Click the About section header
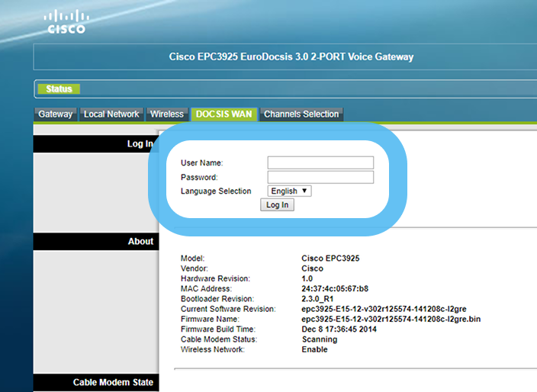The width and height of the screenshot is (537, 392). pyautogui.click(x=140, y=241)
